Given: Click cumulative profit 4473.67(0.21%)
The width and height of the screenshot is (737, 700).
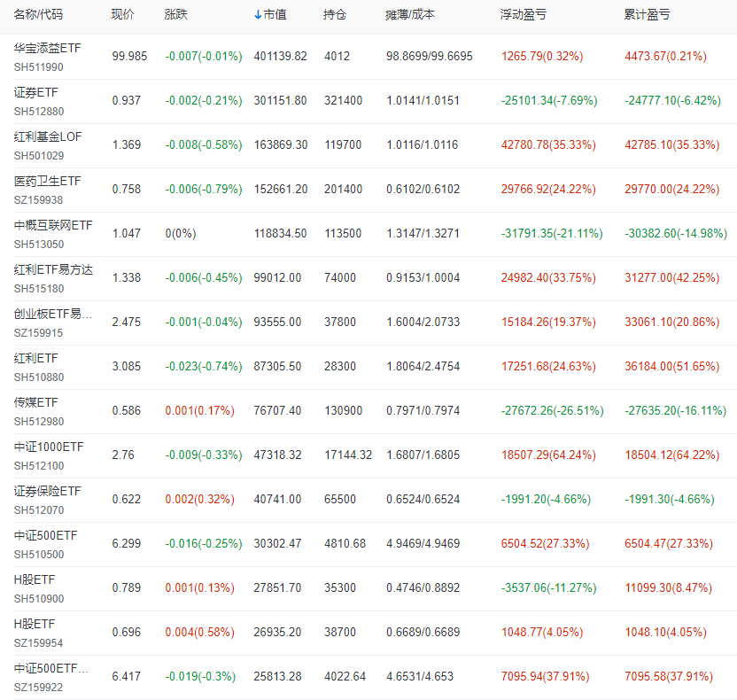Looking at the screenshot, I should point(665,57).
